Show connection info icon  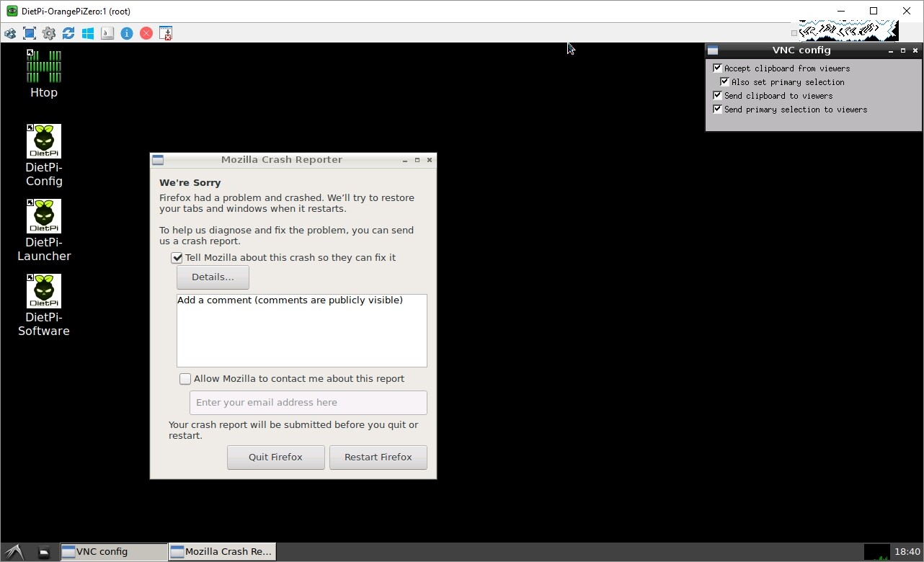127,33
